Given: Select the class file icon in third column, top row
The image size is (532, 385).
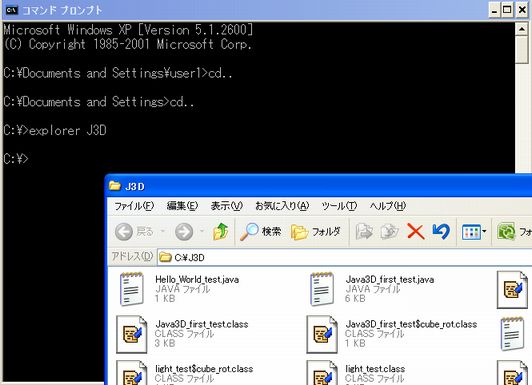Looking at the screenshot, I should 512,289.
